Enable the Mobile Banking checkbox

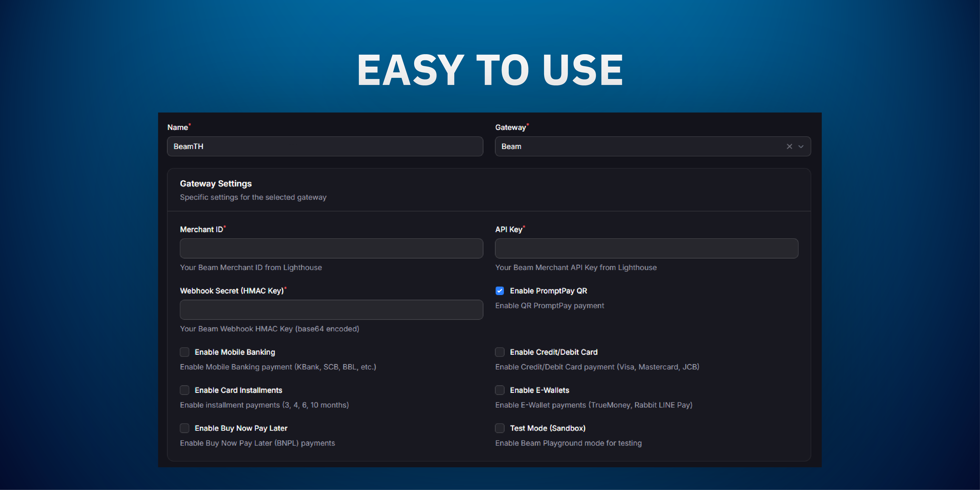click(184, 352)
